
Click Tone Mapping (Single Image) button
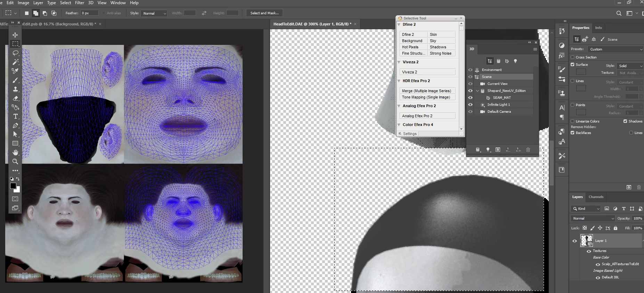[x=427, y=97]
